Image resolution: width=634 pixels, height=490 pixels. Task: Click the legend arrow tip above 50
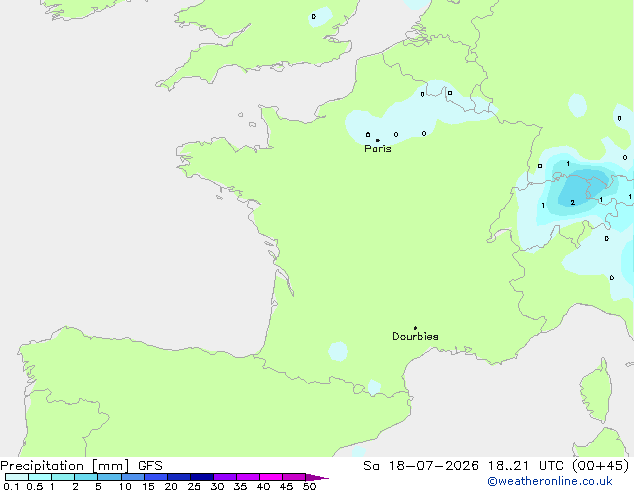click(317, 477)
